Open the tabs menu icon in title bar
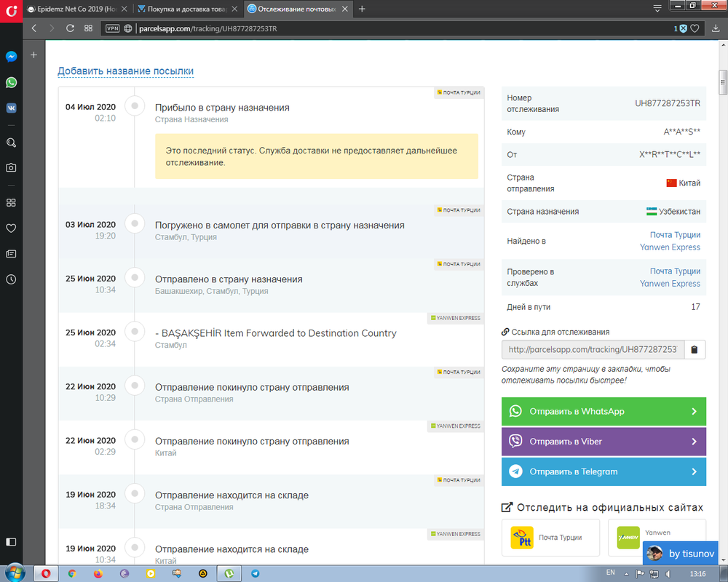This screenshot has width=728, height=582. (x=657, y=8)
